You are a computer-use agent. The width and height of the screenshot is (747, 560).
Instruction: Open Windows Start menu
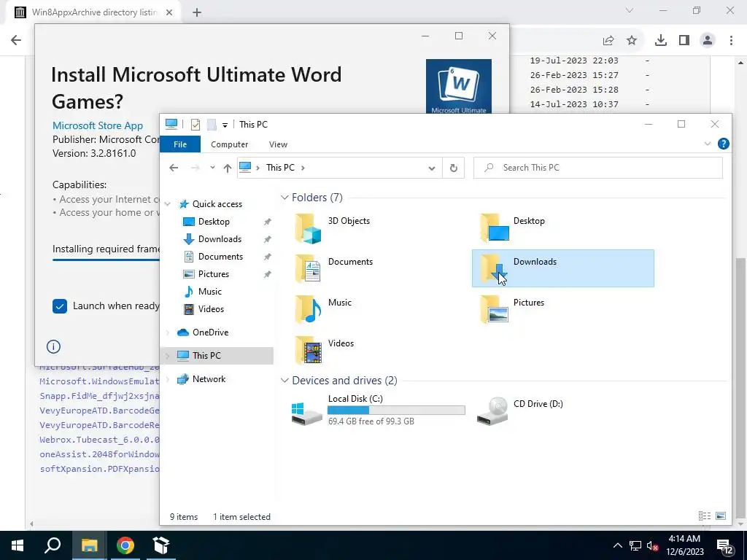[18, 545]
